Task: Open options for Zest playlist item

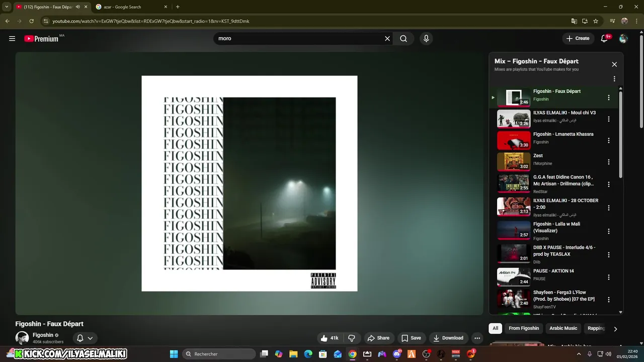Action: coord(609,162)
